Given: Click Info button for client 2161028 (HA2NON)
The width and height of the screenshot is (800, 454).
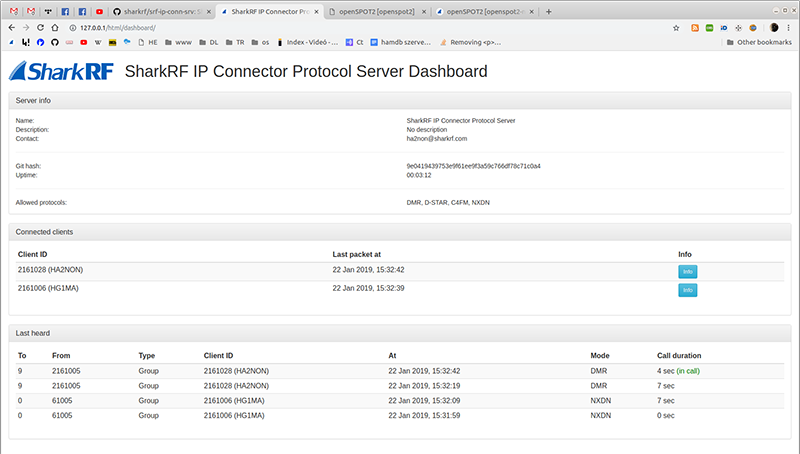Looking at the screenshot, I should click(687, 271).
